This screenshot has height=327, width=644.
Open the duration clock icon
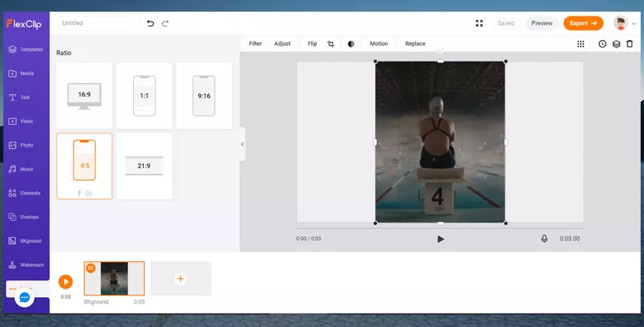tap(602, 44)
